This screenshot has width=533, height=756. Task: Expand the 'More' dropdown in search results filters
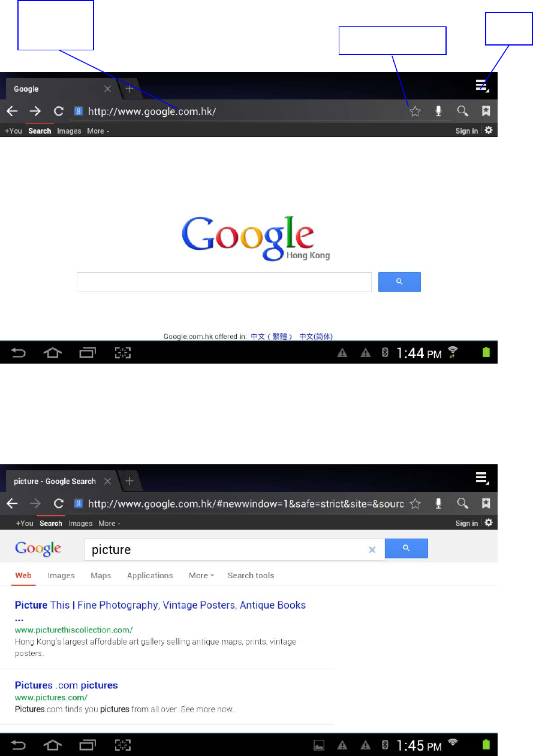[x=201, y=575]
